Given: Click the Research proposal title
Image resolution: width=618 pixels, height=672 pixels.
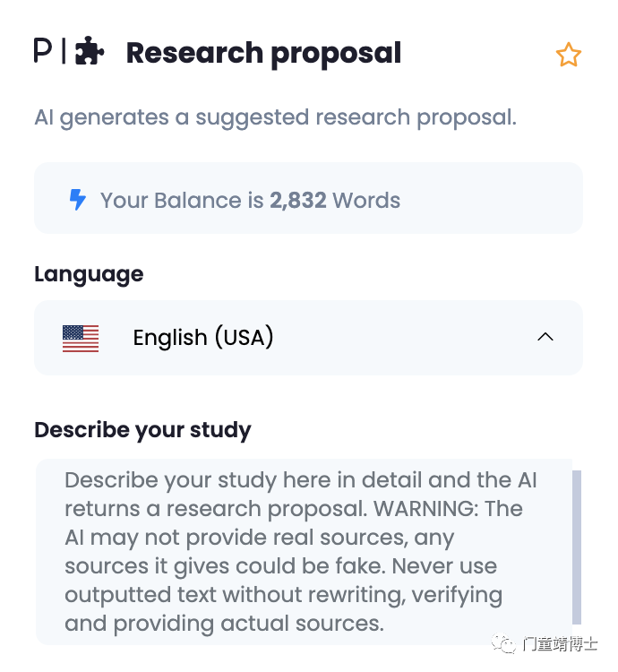Looking at the screenshot, I should pyautogui.click(x=263, y=54).
